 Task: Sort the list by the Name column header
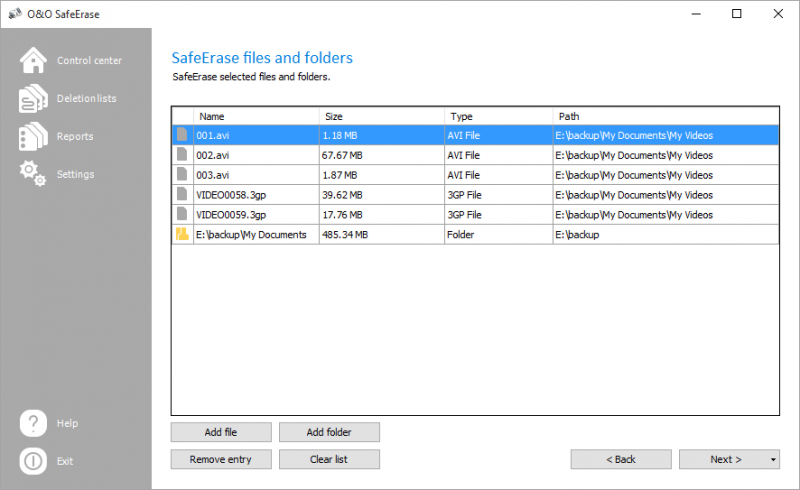click(256, 116)
